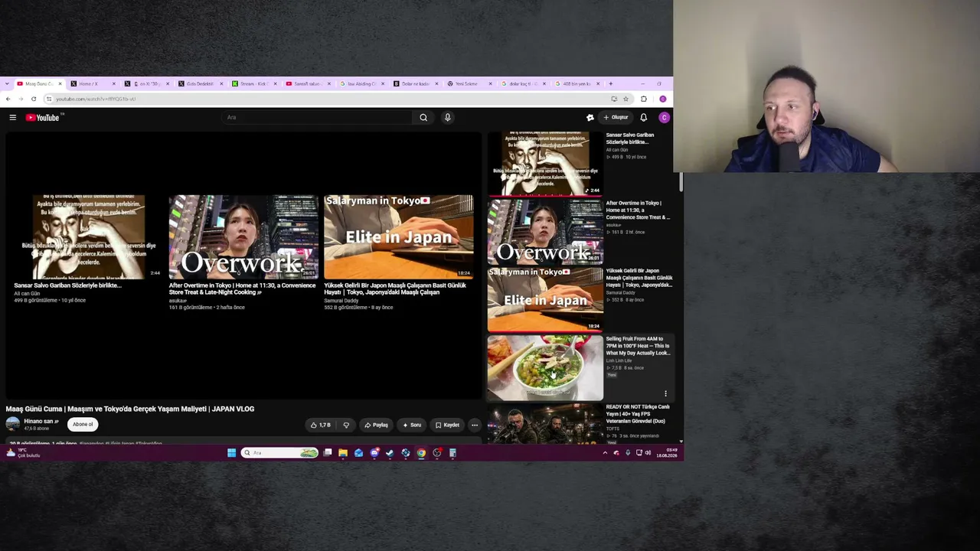
Task: Open YouTube notifications bell
Action: tap(643, 117)
